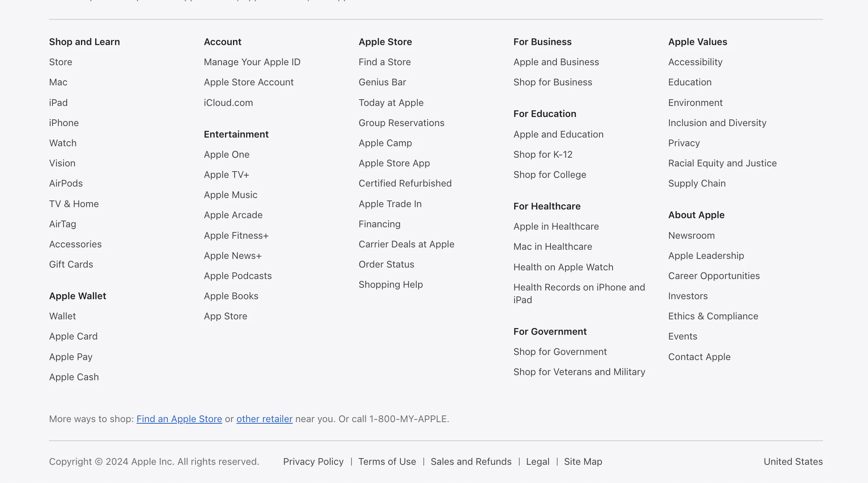This screenshot has width=868, height=483.
Task: Go to Career Opportunities link
Action: [714, 276]
